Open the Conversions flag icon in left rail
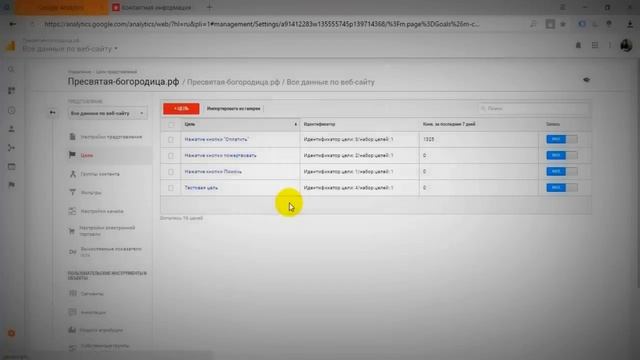 [x=11, y=185]
